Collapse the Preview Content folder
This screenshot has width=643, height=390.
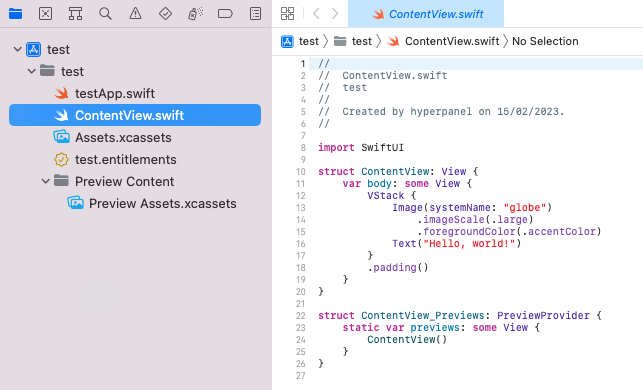pos(46,181)
